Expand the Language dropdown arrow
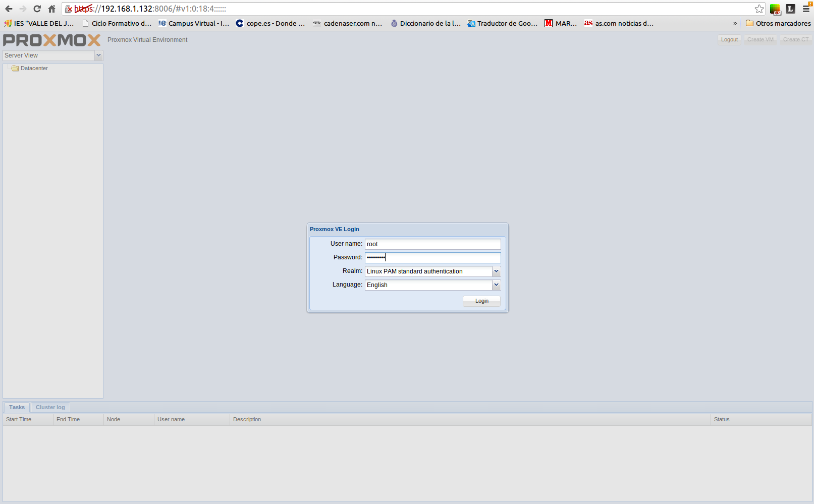The height and width of the screenshot is (504, 814). tap(496, 285)
